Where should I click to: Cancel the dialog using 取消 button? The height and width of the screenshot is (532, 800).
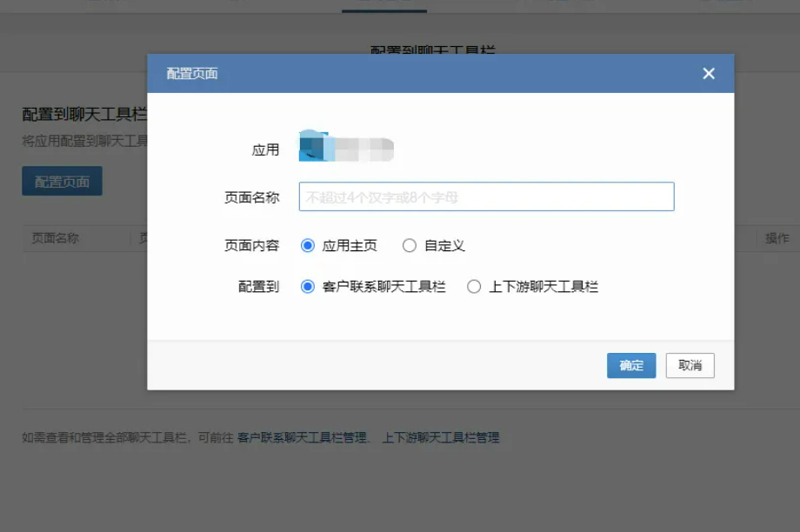coord(690,365)
